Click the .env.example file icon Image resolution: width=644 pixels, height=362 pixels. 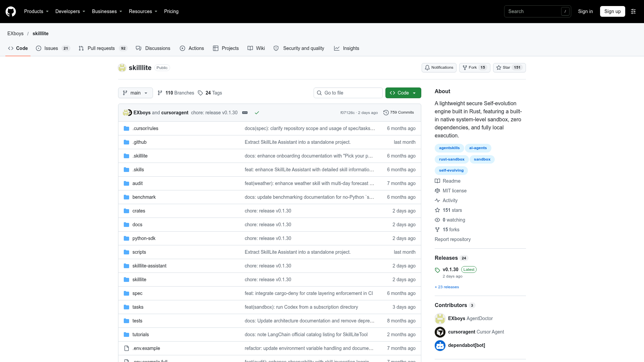(x=126, y=348)
